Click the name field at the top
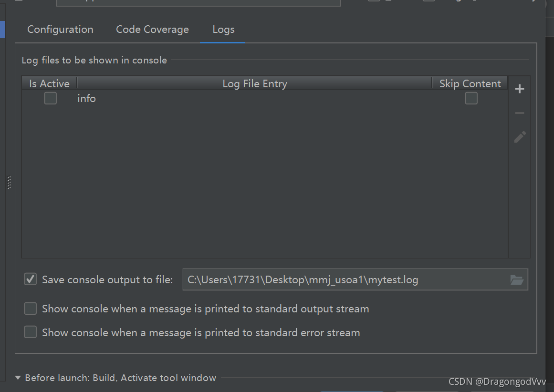Viewport: 554px width, 392px height. (x=198, y=3)
